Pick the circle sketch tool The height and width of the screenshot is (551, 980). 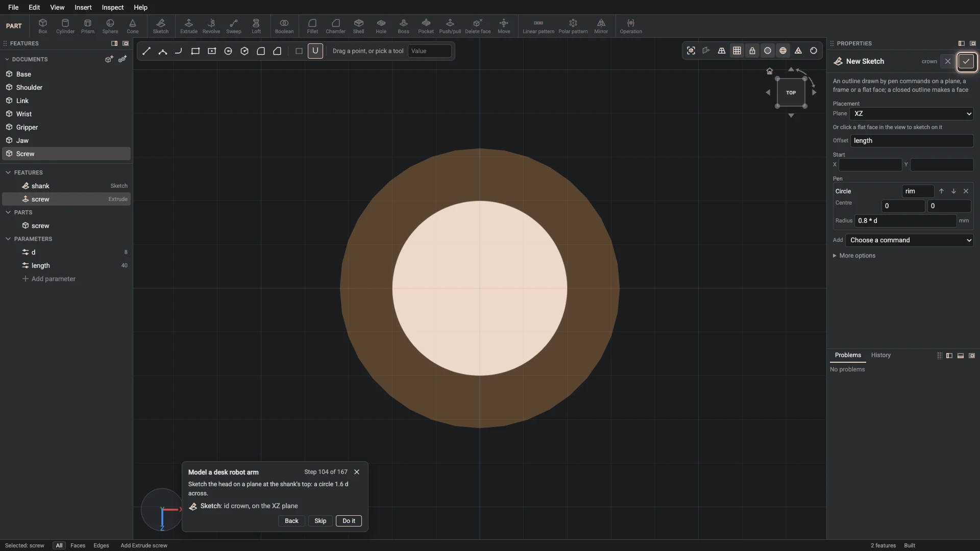tap(228, 51)
